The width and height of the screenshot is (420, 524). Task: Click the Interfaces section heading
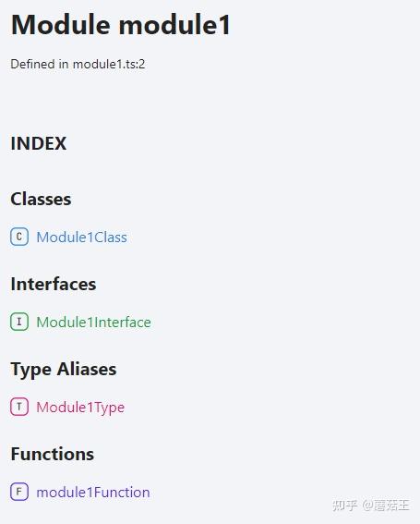point(54,284)
